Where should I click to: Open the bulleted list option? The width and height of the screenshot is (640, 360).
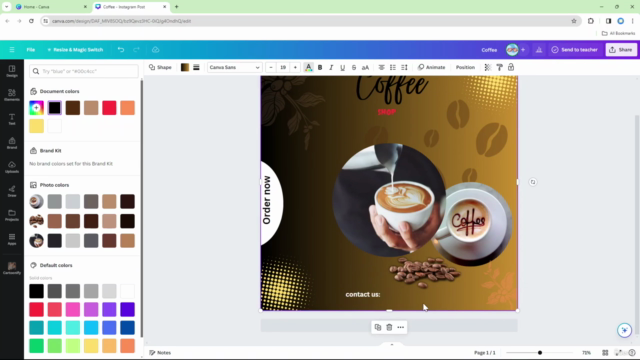point(393,67)
